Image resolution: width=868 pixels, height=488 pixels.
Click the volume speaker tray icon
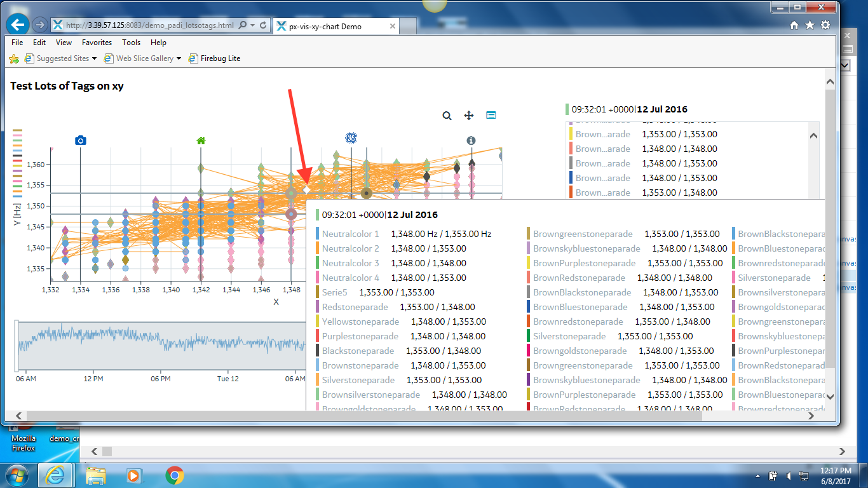[789, 475]
